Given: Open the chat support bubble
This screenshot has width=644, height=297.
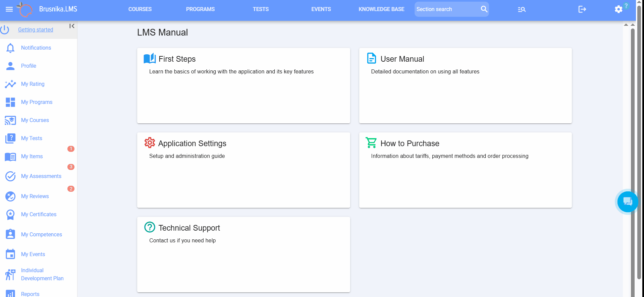Looking at the screenshot, I should click(628, 201).
